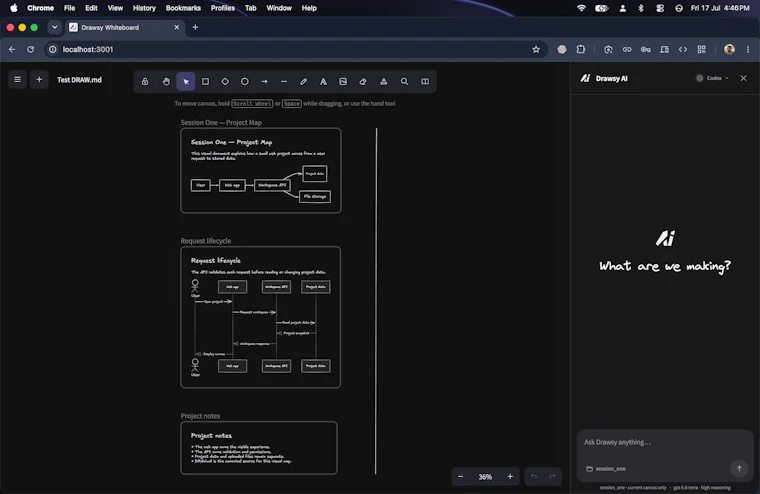Reset zoom by clicking 36%
This screenshot has height=494, width=760.
click(x=485, y=477)
